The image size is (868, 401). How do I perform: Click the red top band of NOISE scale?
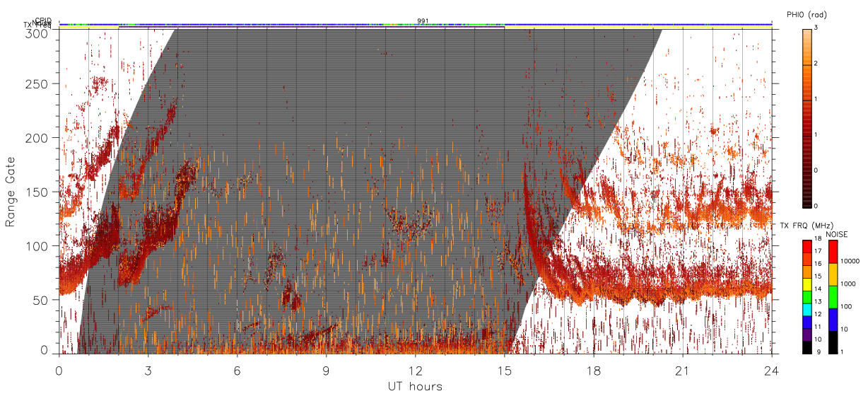(x=833, y=252)
